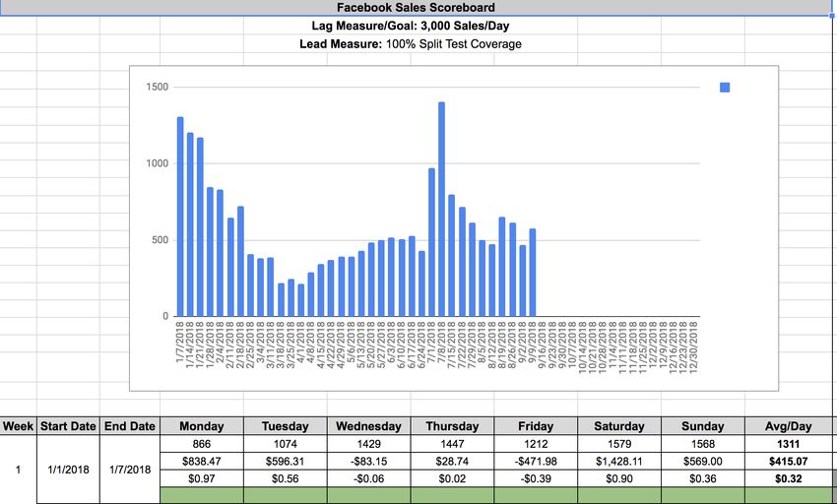Select average cell $415.07

(788, 462)
